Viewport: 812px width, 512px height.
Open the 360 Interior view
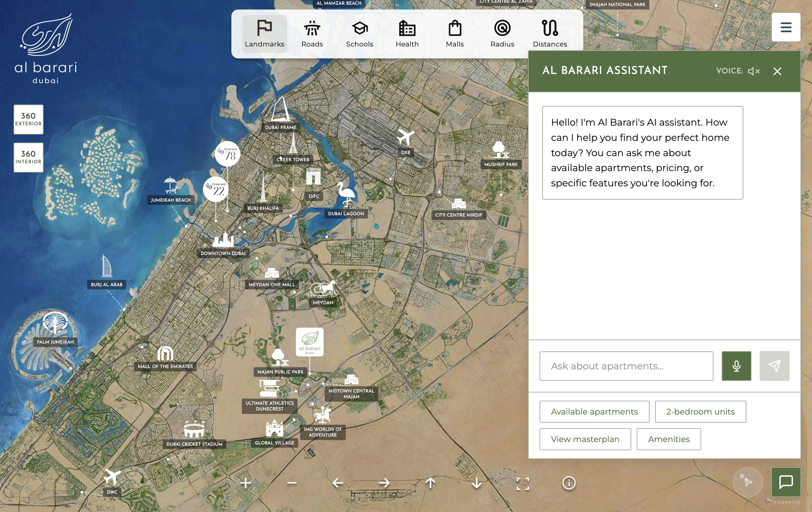[x=29, y=157]
